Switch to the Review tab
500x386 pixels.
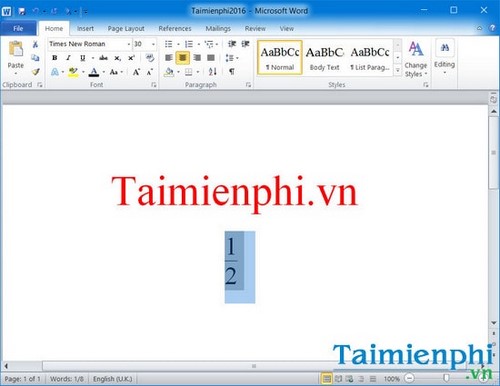[255, 29]
